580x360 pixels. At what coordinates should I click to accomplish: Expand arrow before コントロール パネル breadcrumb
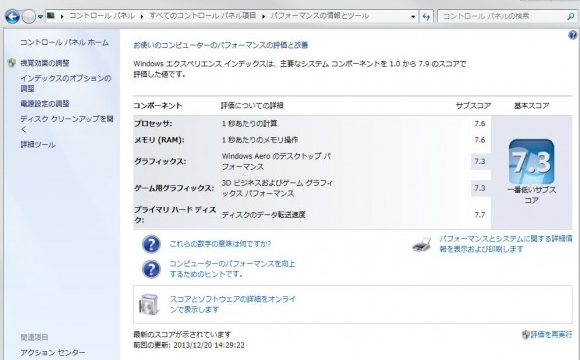62,16
